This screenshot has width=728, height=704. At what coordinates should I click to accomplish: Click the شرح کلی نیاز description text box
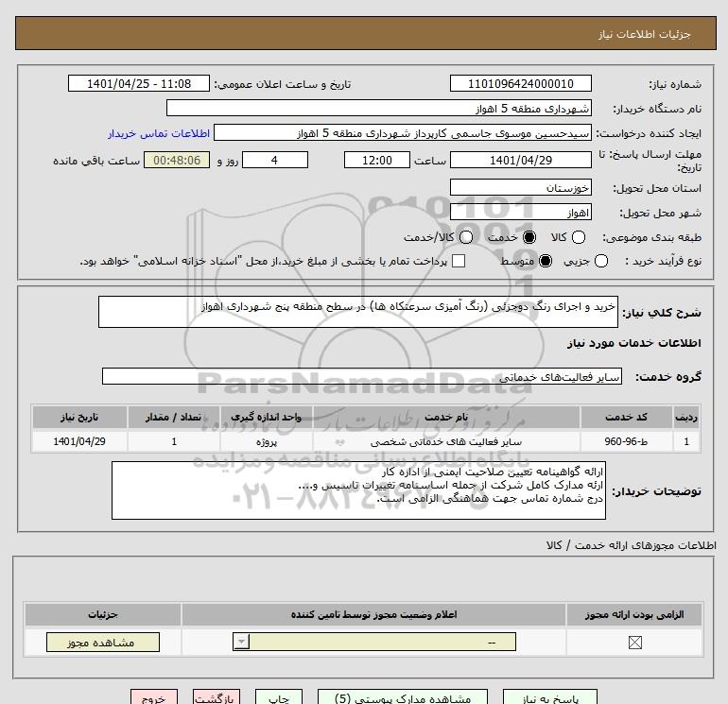pyautogui.click(x=358, y=312)
